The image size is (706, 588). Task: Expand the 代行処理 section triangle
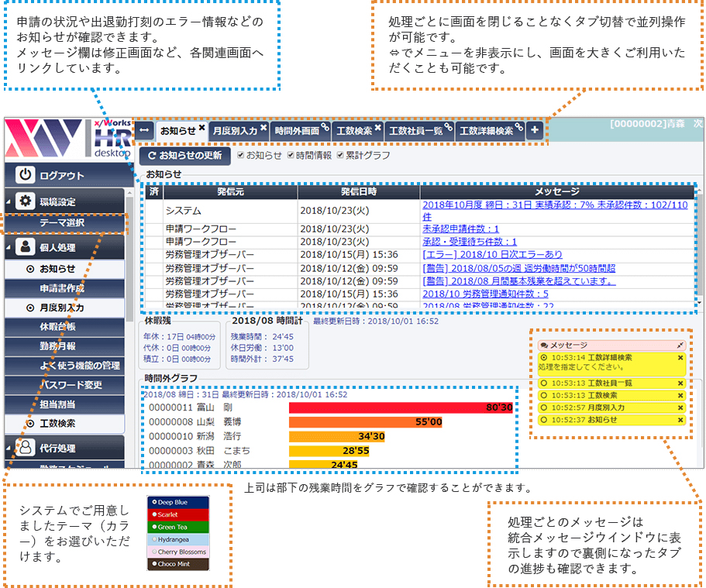9,448
